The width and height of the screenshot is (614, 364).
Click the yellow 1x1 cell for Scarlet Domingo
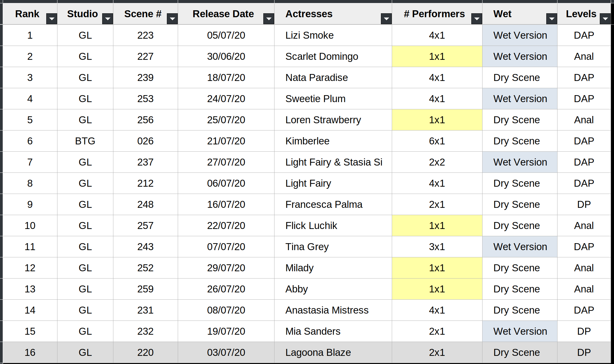437,56
